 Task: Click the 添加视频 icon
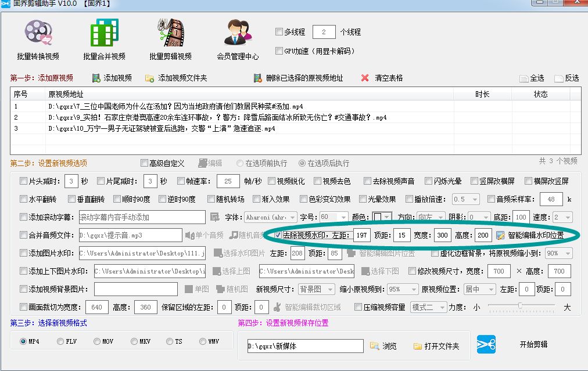[x=96, y=78]
